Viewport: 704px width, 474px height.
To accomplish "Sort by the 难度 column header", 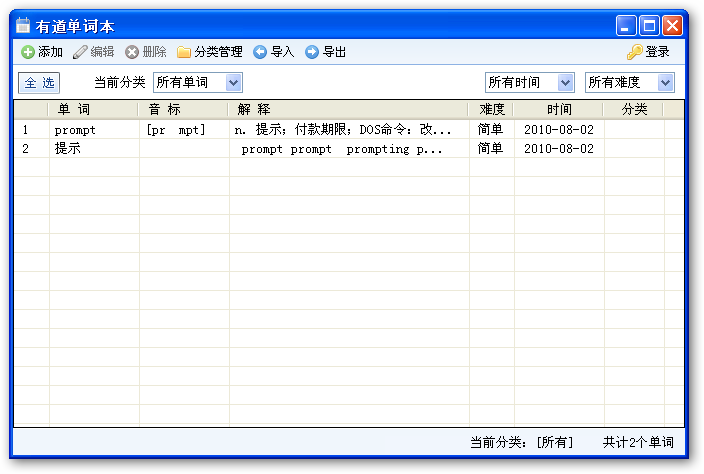I will pos(491,110).
